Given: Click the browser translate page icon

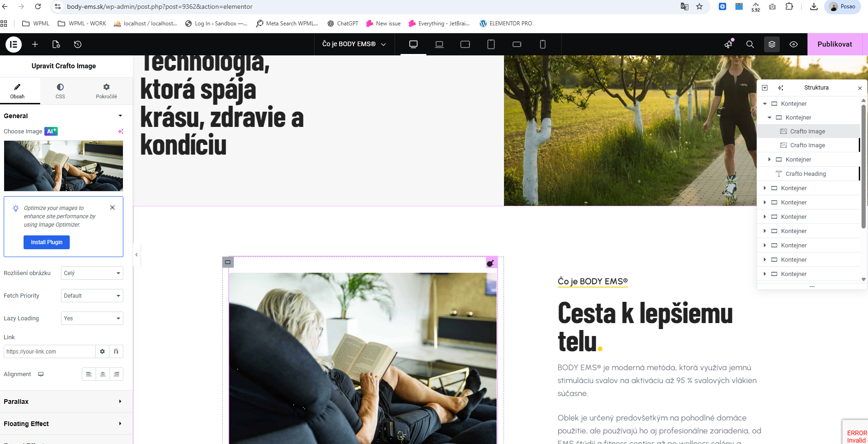Looking at the screenshot, I should (x=685, y=6).
